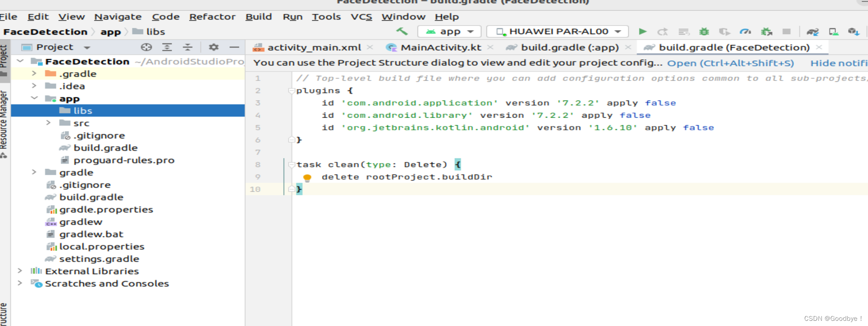Expand the .idea folder
Screen dimensions: 868x326
[34, 86]
